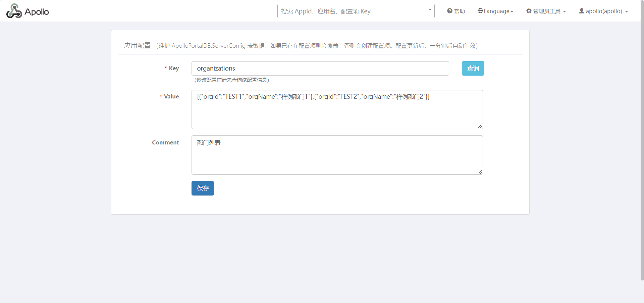The image size is (644, 303).
Task: Click the gear icon for 管理员工具
Action: coord(529,11)
